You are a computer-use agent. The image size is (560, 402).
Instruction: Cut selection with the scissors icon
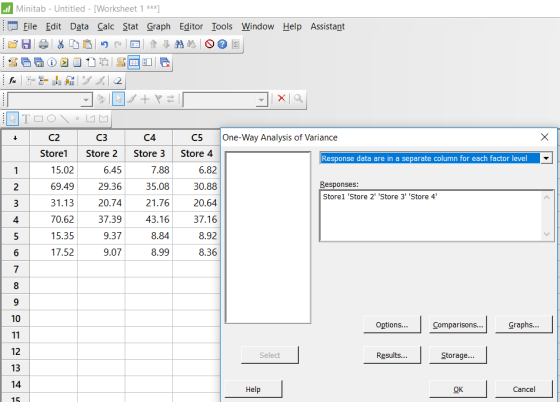point(61,44)
